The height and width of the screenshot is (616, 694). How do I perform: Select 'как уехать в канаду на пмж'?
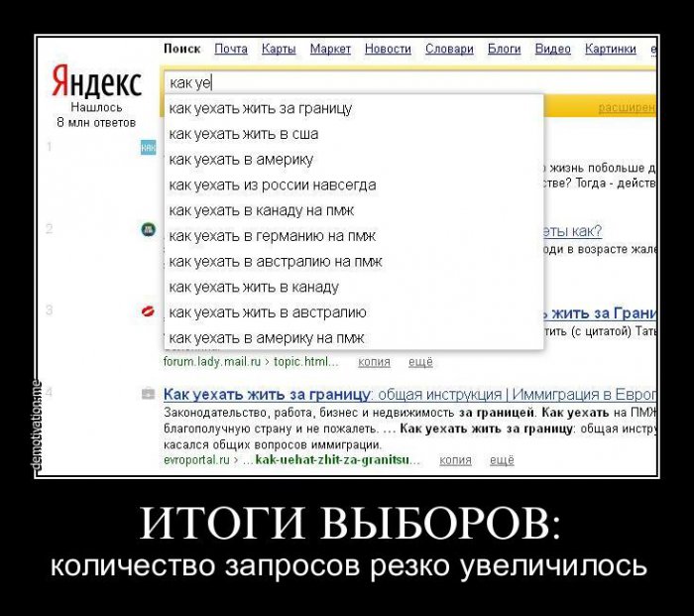(353, 210)
